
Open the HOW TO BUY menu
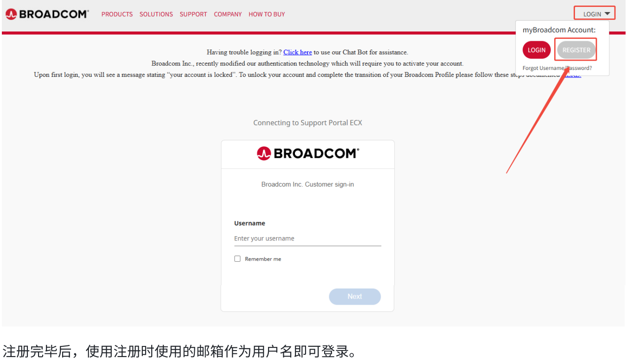pyautogui.click(x=267, y=14)
